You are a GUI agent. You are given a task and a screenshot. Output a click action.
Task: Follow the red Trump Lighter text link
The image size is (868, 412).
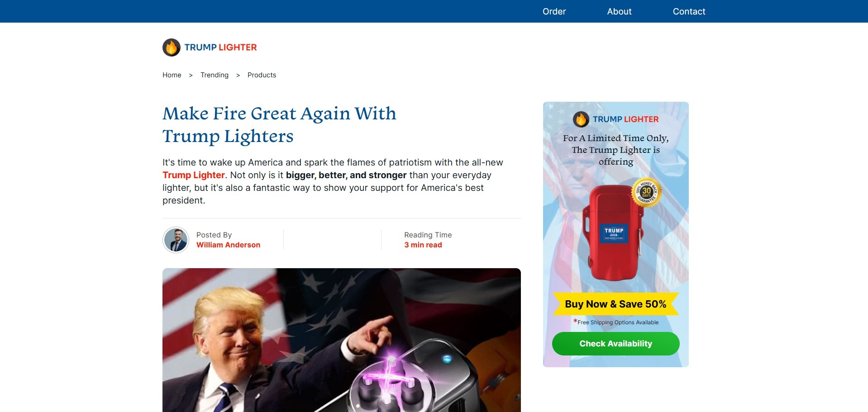click(194, 175)
